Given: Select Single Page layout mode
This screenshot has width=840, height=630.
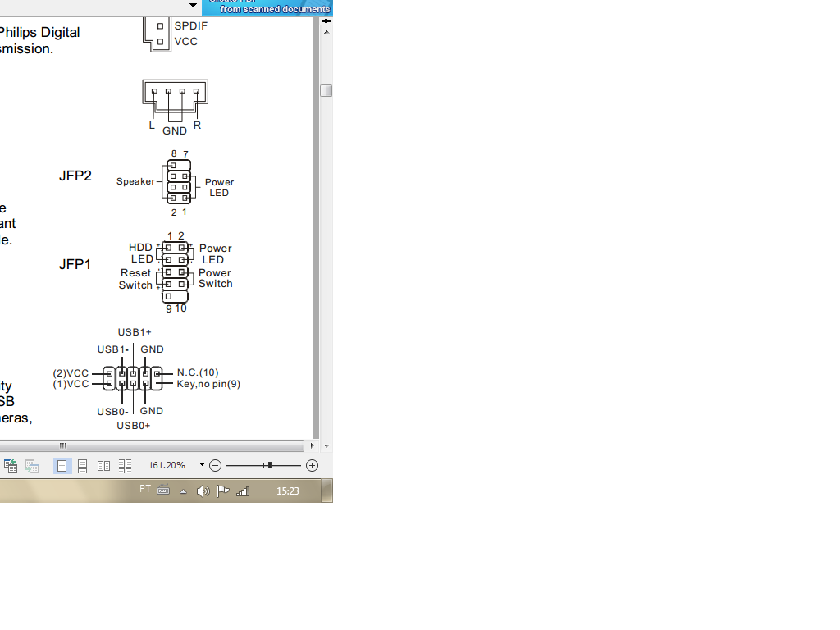Looking at the screenshot, I should click(x=62, y=466).
